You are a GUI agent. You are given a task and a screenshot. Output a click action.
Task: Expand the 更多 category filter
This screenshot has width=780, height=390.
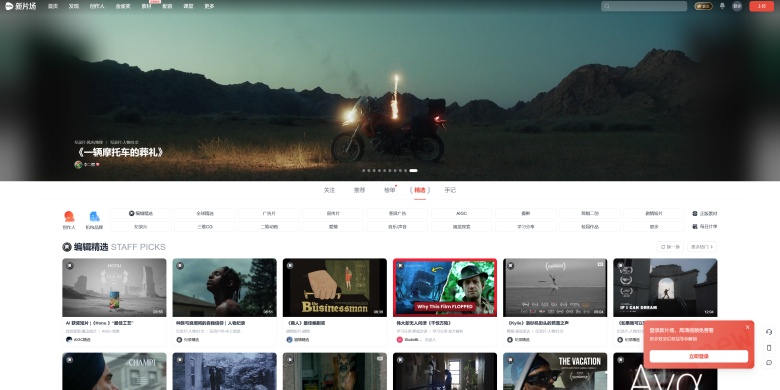tap(654, 227)
